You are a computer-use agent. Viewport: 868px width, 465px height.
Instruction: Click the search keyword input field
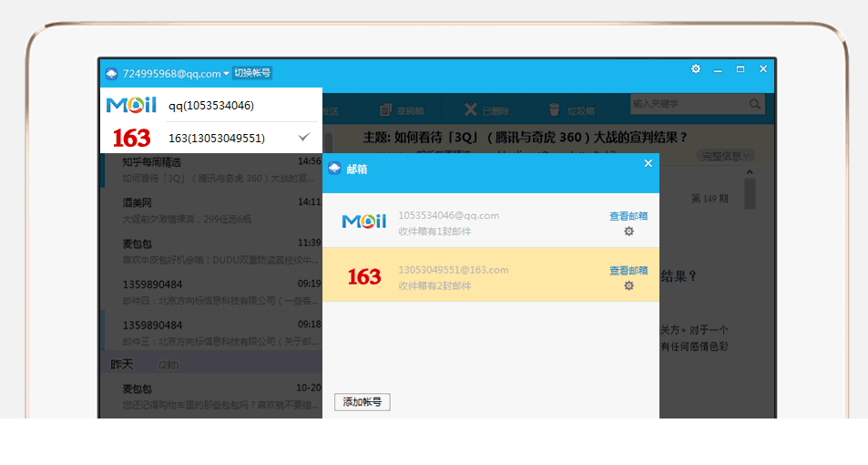coord(689,105)
